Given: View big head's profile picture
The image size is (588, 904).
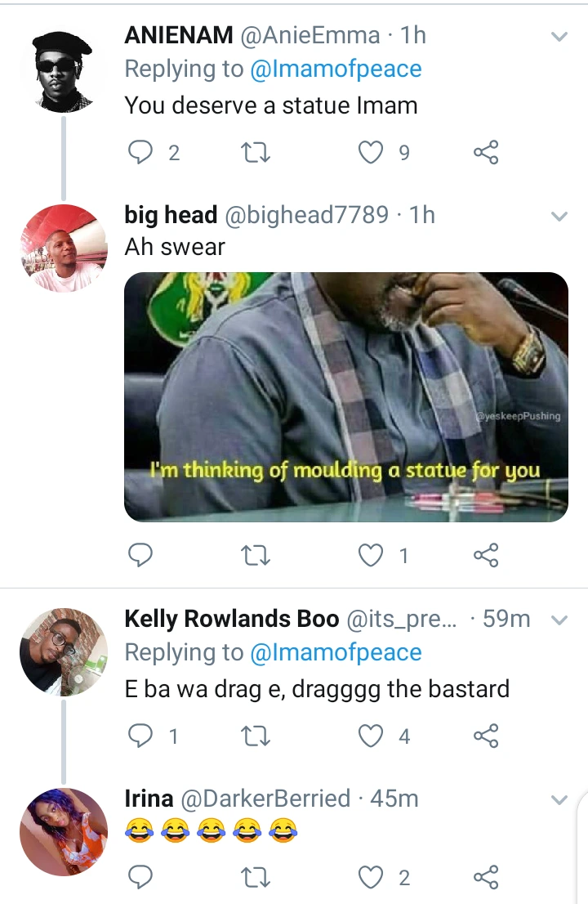Looking at the screenshot, I should 64,248.
